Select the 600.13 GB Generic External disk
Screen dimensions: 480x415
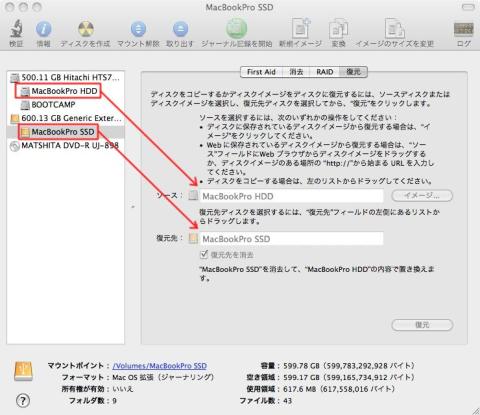tap(66, 118)
